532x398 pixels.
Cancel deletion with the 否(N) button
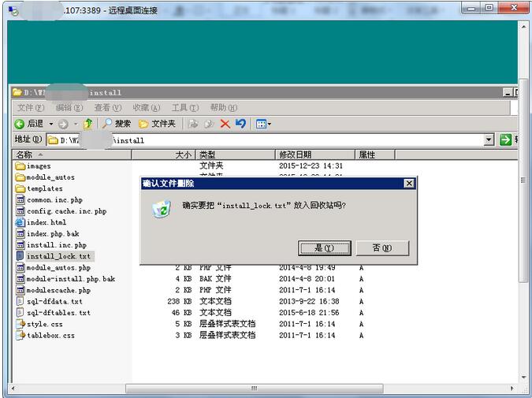[x=381, y=247]
